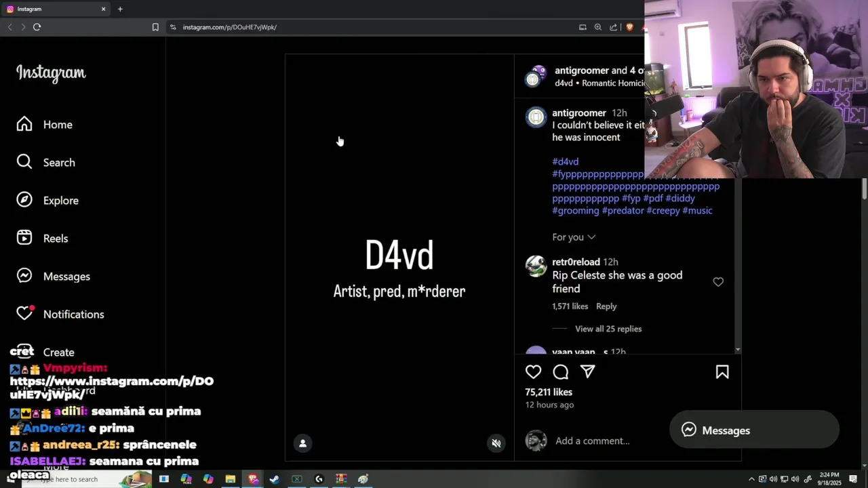This screenshot has height=488, width=868.
Task: Show tagged people icon on video
Action: (302, 443)
